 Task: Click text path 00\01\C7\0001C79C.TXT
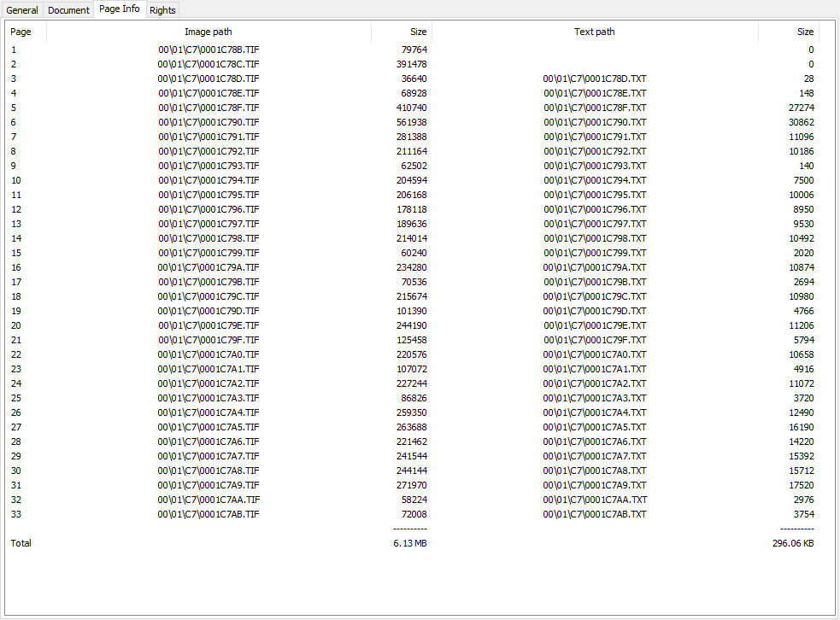point(595,296)
